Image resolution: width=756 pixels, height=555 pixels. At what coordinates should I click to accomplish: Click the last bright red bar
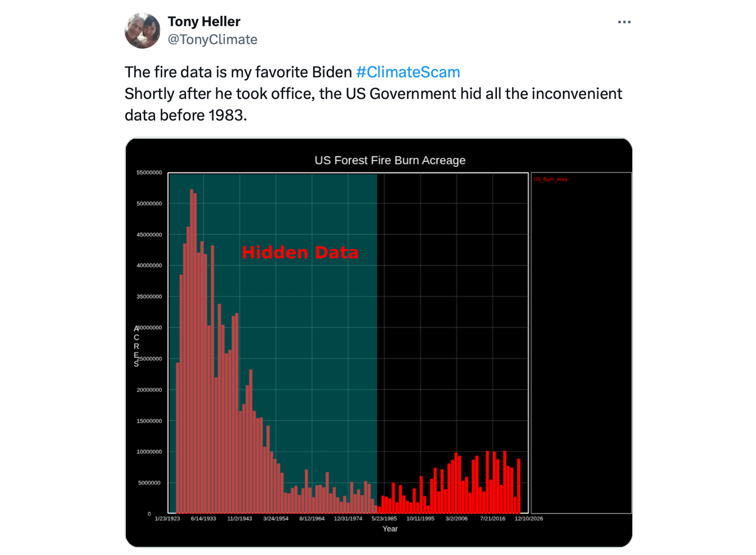coord(519,486)
